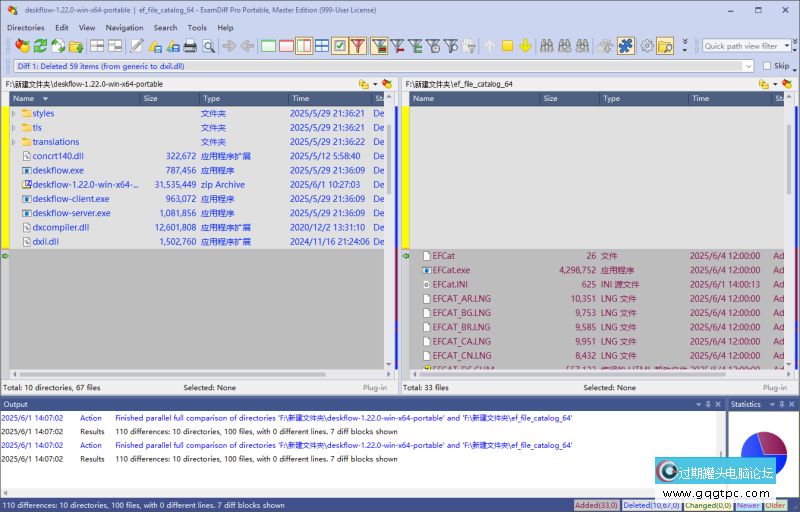Click the printer icon in toolbar
Image resolution: width=800 pixels, height=512 pixels.
point(190,46)
